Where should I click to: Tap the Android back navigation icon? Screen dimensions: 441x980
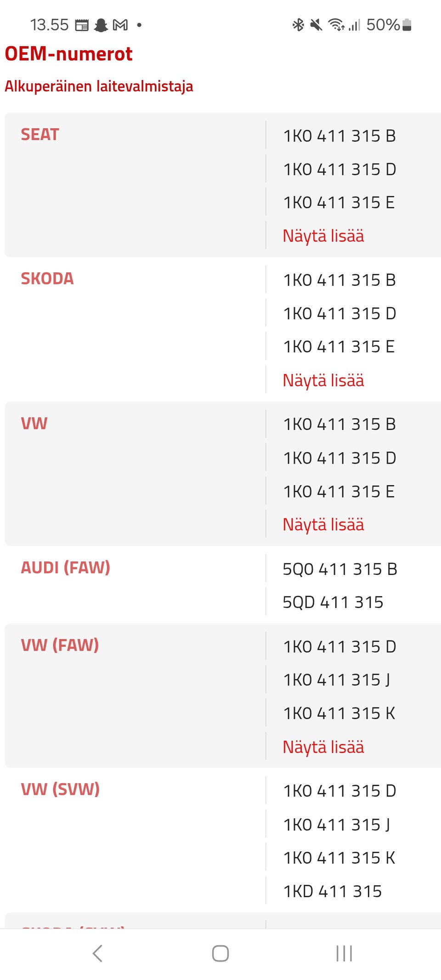[97, 953]
